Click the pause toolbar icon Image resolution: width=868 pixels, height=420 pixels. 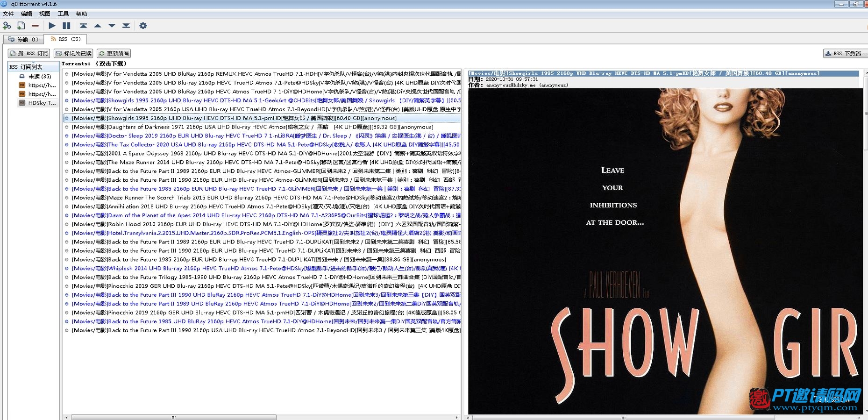pos(66,26)
